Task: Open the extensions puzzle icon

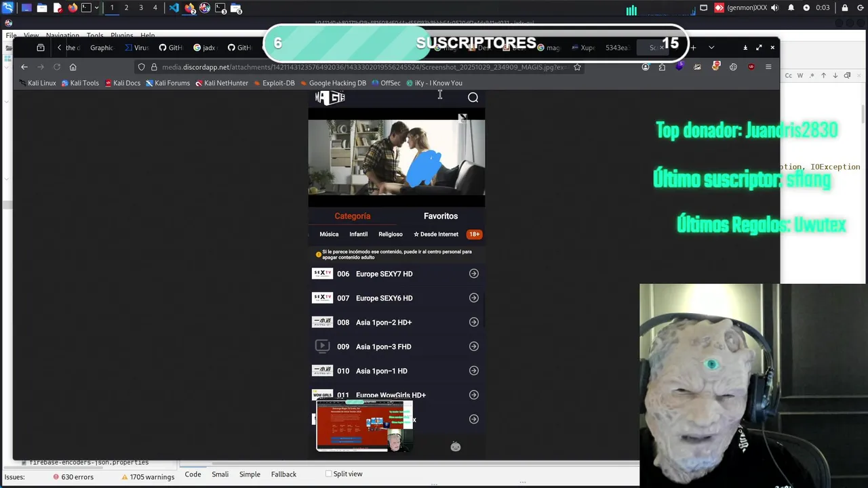Action: [662, 67]
